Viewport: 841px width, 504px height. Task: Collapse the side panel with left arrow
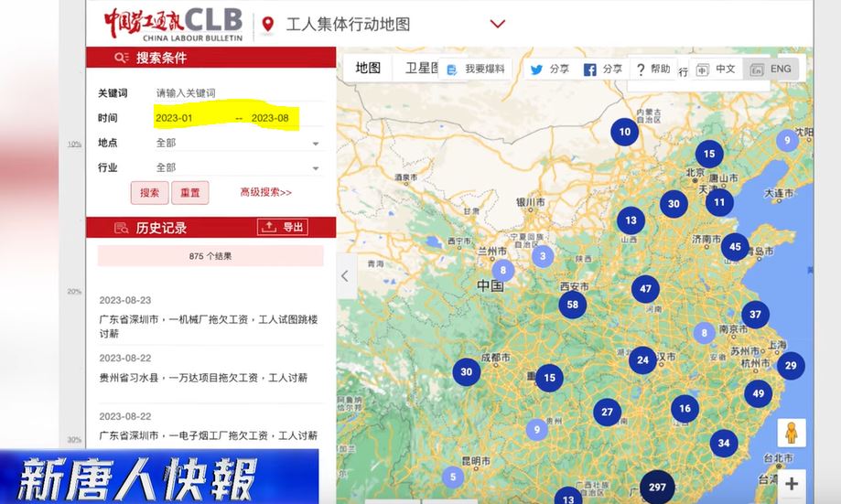pos(345,275)
